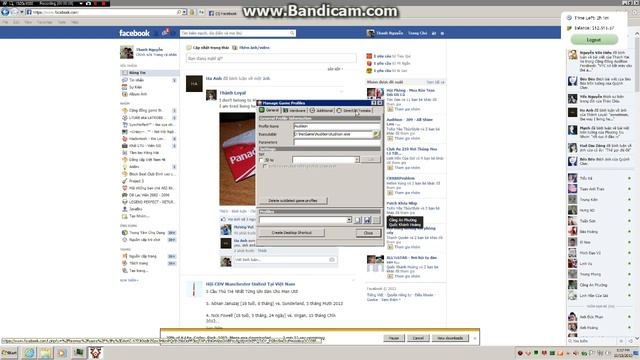Screen dimensions: 640x360
Task: Open the Sắp xếp sort dropdown
Action: point(335,69)
